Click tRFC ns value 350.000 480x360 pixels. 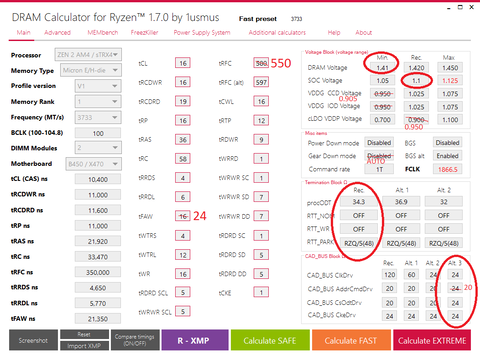(x=98, y=272)
